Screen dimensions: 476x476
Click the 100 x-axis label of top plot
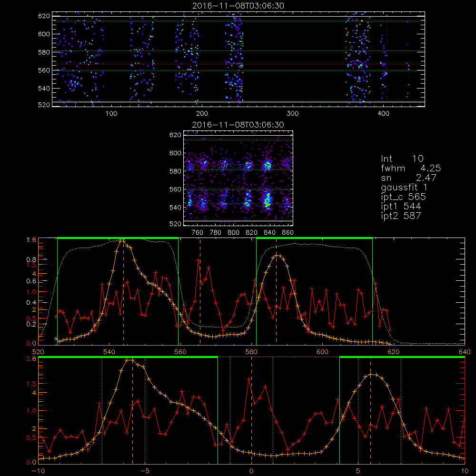click(111, 114)
